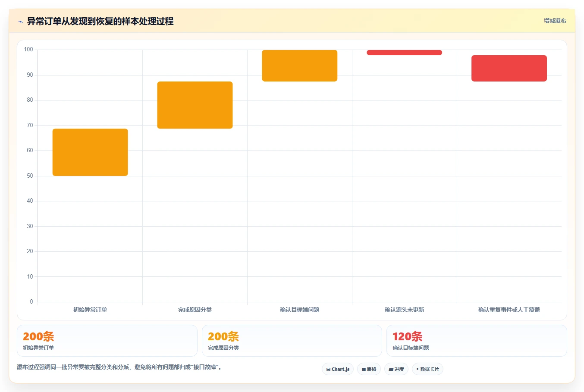Select the 数据卡片 tag chip
Image resolution: width=584 pixels, height=392 pixels.
coord(427,369)
